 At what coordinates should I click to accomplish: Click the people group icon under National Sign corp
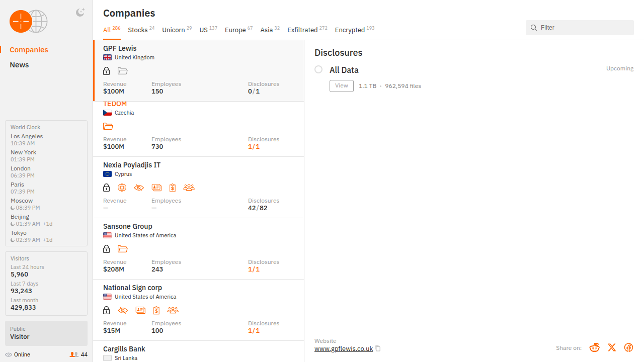(x=173, y=310)
